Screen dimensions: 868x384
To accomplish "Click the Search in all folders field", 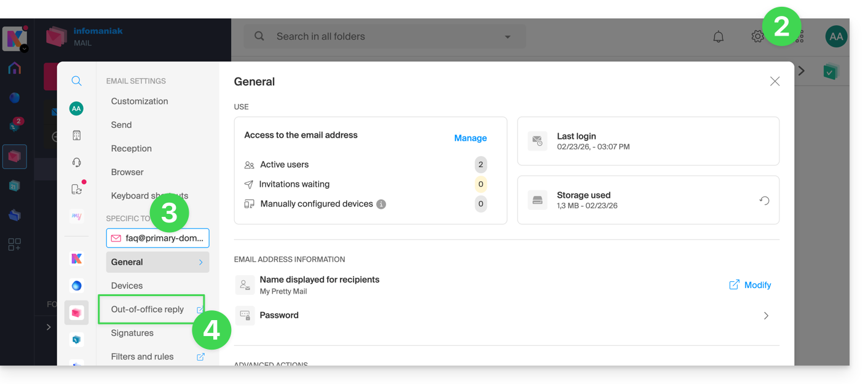I will (375, 37).
